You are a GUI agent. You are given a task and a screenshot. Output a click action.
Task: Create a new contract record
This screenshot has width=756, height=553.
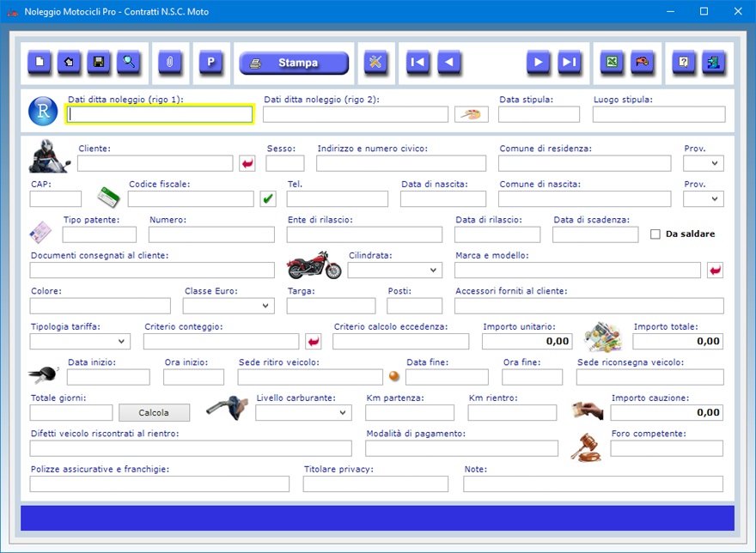[x=39, y=62]
